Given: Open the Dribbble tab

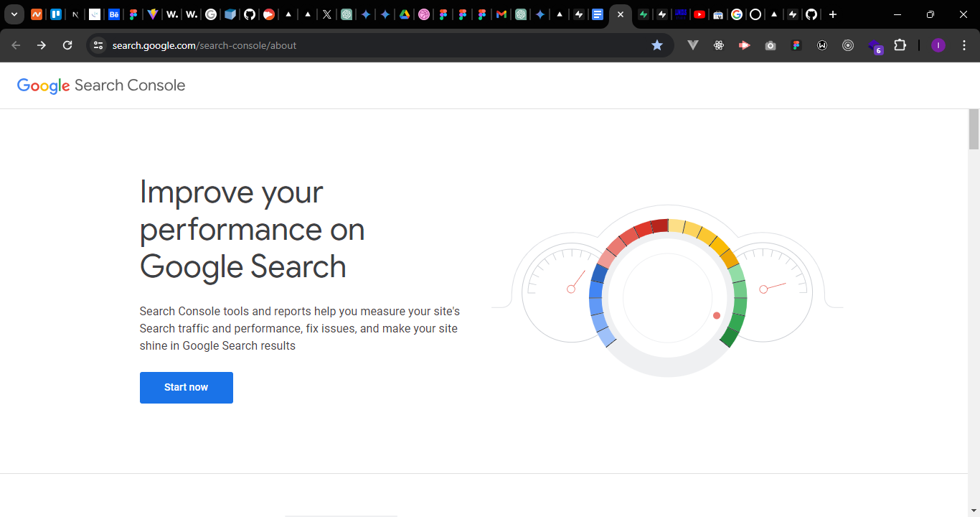Looking at the screenshot, I should (424, 14).
